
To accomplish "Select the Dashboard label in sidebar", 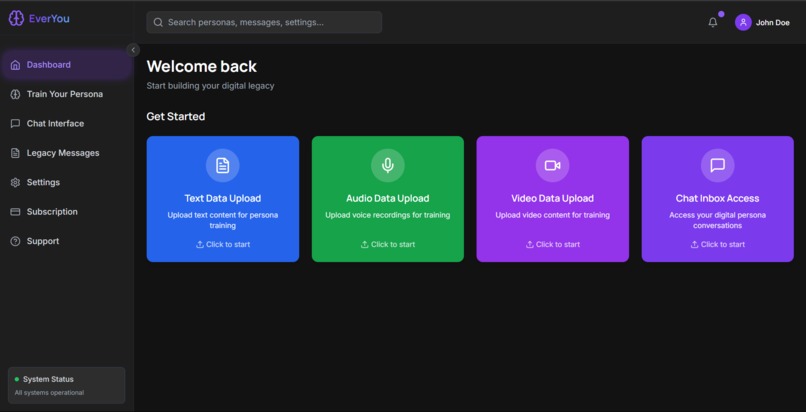I will [49, 65].
